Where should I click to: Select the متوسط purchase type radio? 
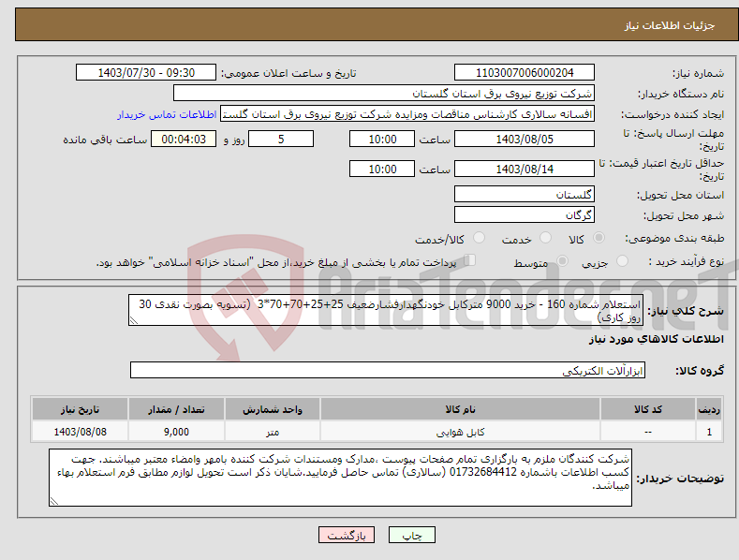tap(562, 260)
